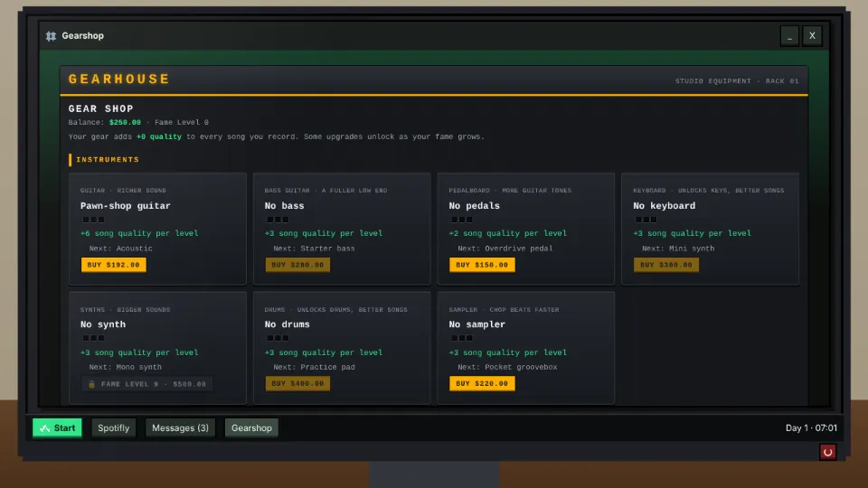Click the No bass card title

[x=284, y=206]
